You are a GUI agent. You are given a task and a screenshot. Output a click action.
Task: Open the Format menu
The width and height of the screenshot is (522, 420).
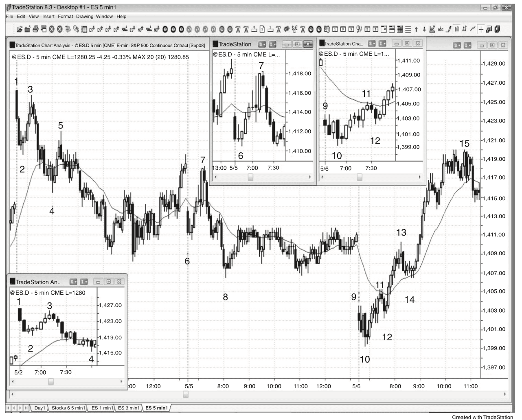coord(66,17)
